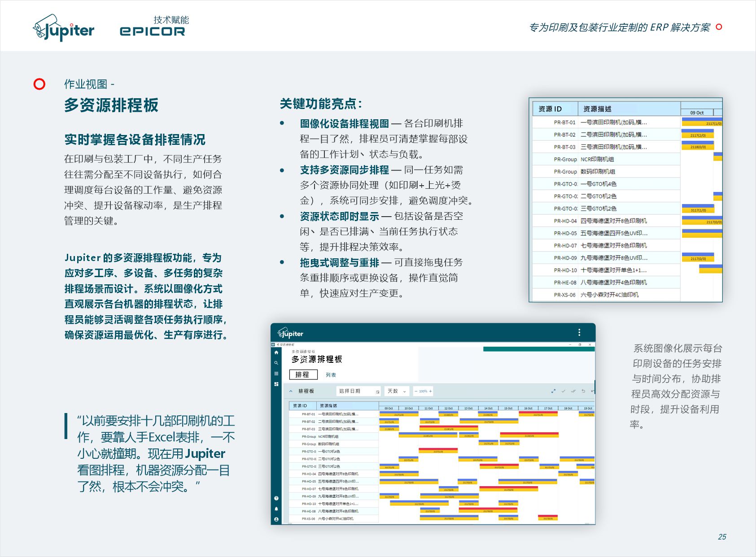
Task: Select PR-HD-05 row in enlarged panel
Action: pos(607,233)
